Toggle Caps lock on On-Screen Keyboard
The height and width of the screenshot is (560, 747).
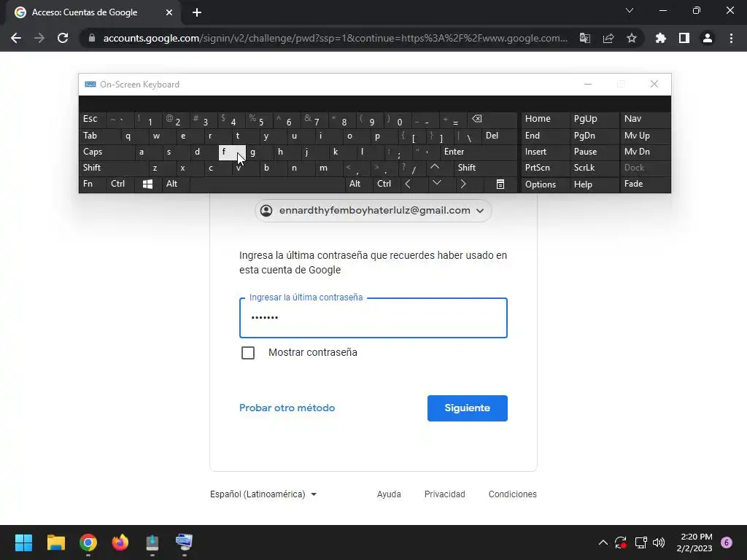pos(107,152)
